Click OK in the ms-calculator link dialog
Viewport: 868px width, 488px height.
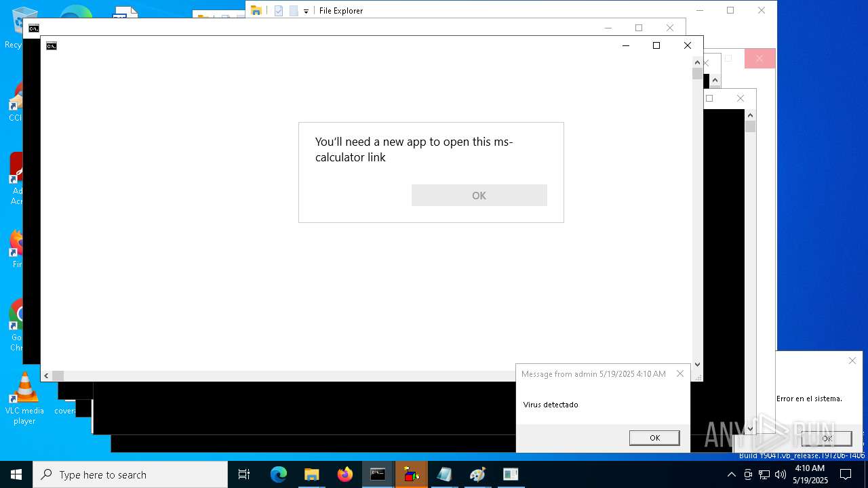tap(479, 195)
